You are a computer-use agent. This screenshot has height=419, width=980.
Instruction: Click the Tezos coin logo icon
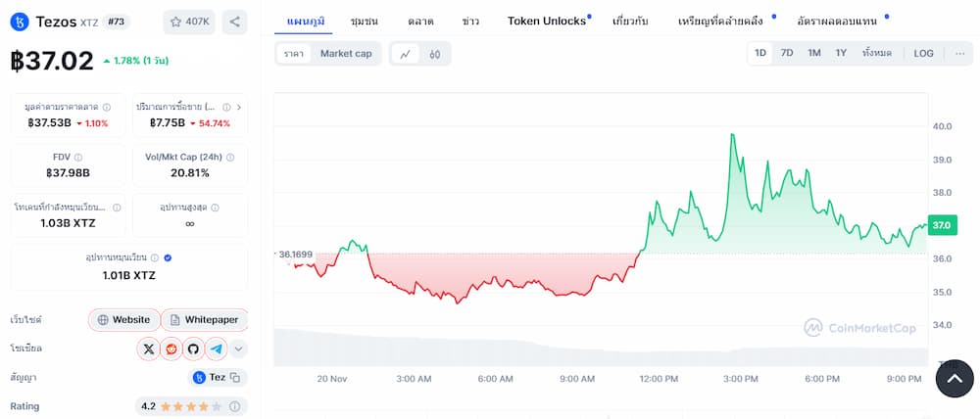[x=20, y=22]
